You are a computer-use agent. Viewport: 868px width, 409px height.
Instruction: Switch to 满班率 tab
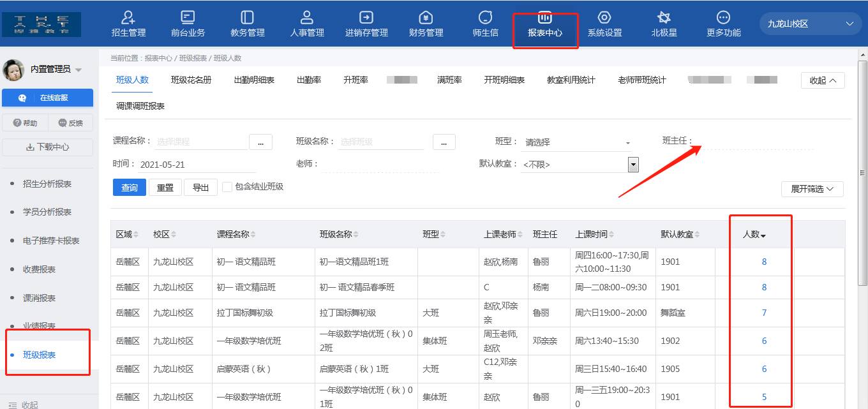[x=449, y=80]
